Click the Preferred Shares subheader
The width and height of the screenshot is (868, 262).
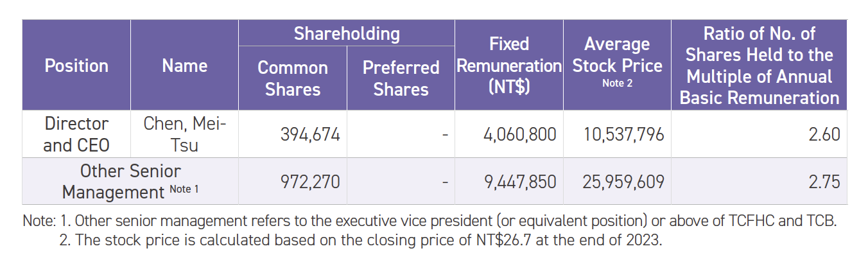coord(401,78)
